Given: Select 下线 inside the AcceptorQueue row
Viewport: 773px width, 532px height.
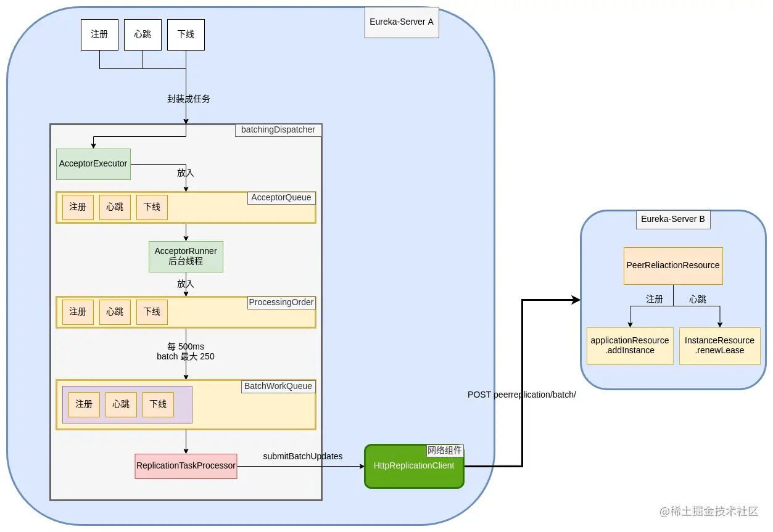Looking at the screenshot, I should 152,207.
